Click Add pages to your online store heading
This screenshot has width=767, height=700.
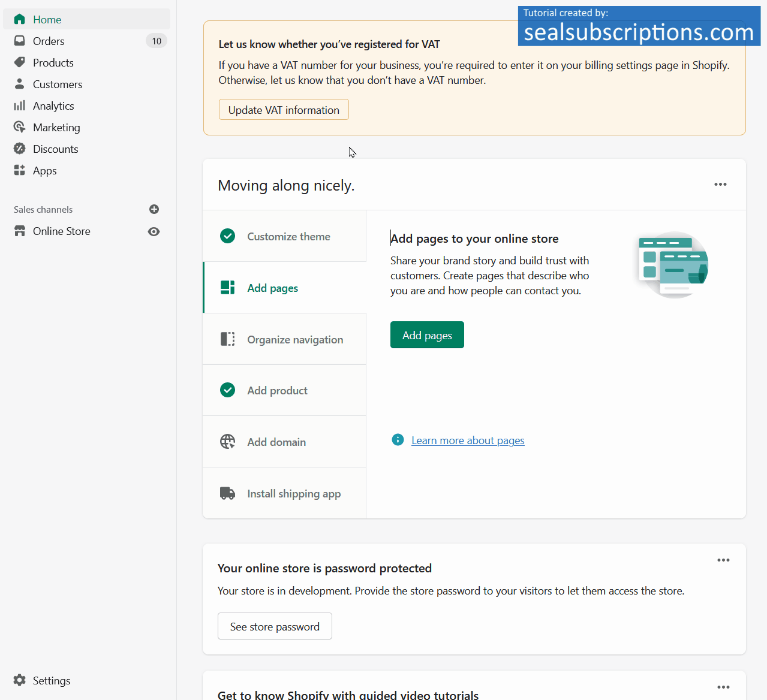[474, 239]
